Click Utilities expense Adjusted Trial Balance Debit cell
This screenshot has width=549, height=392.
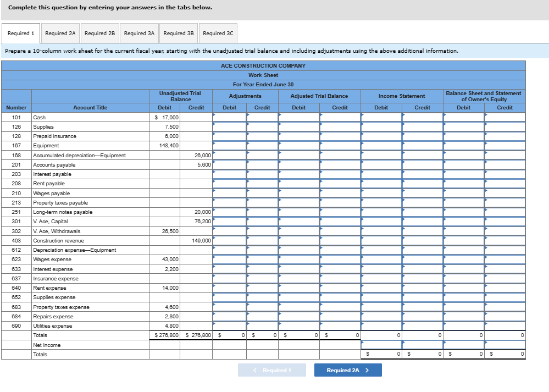pyautogui.click(x=299, y=326)
